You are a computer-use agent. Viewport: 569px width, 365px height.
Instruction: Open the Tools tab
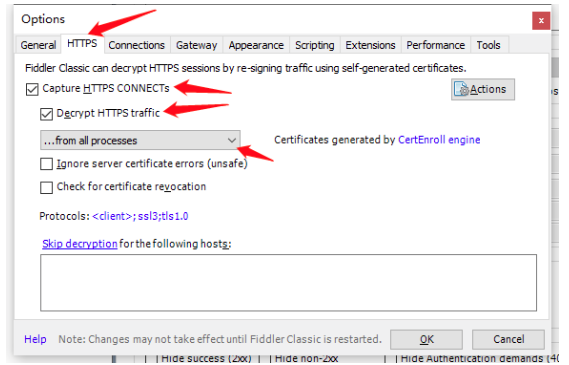click(488, 45)
